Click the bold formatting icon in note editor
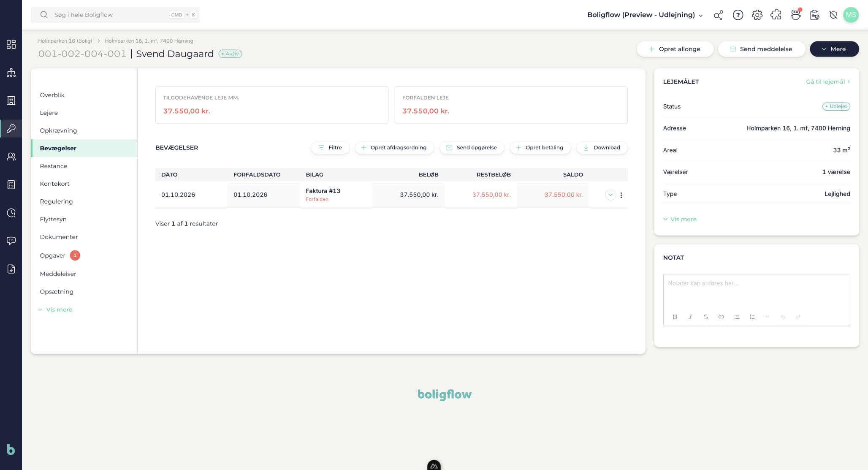This screenshot has height=470, width=868. pos(675,317)
